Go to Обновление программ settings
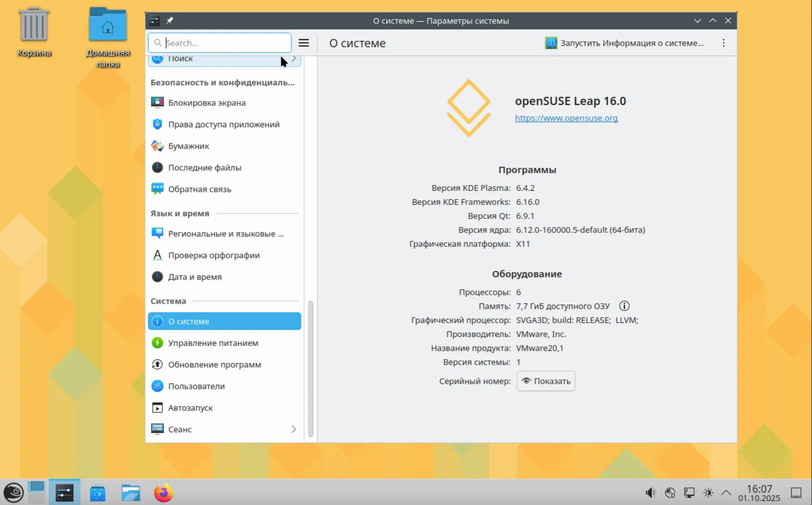 pos(224,365)
